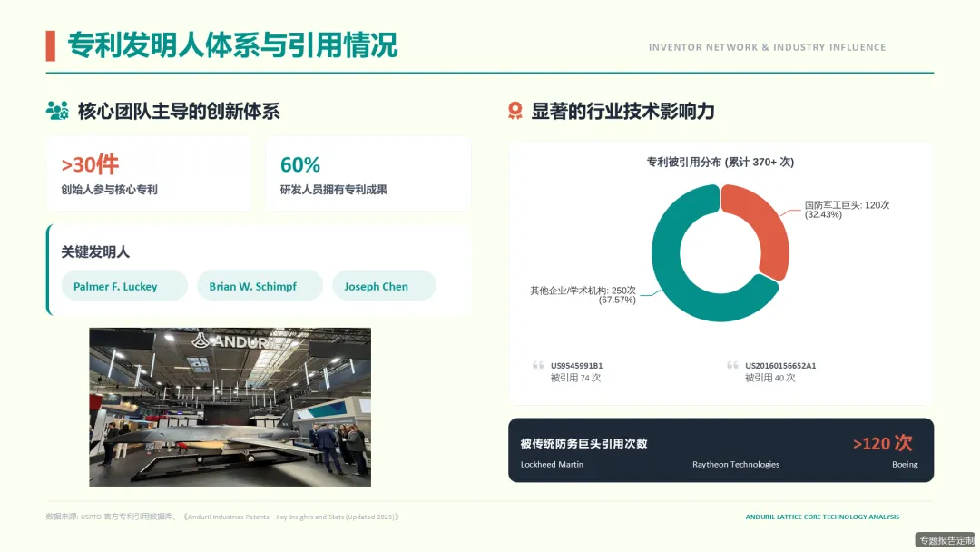This screenshot has width=980, height=552.
Task: Click the >120 次 figure in dark banner
Action: coord(883,443)
